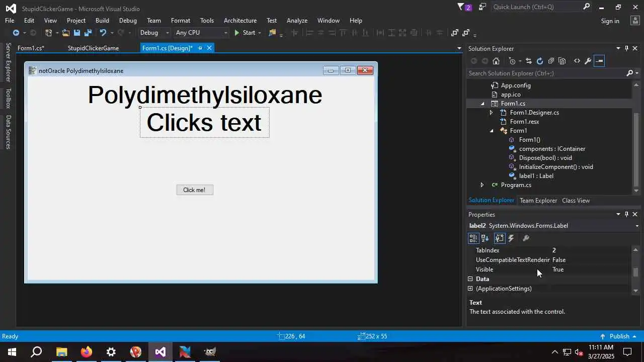The width and height of the screenshot is (644, 362).
Task: Click the Home icon in Solution Explorer
Action: point(496,61)
